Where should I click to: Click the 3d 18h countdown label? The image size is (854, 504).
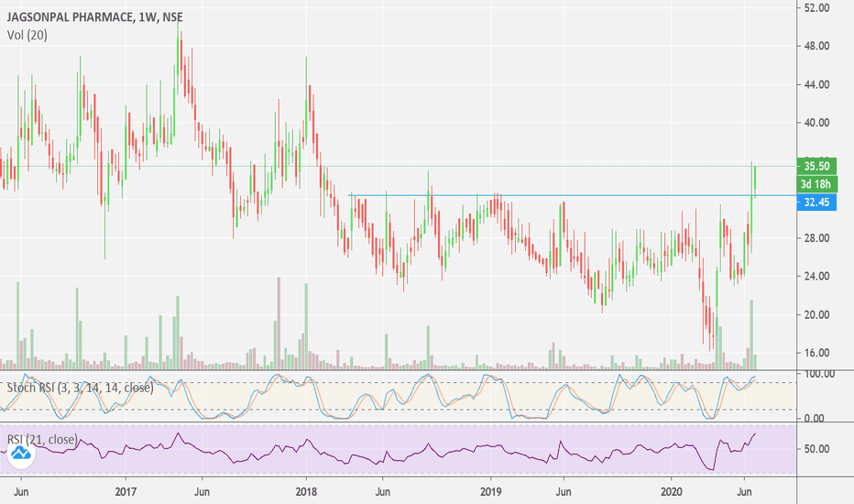pos(816,184)
